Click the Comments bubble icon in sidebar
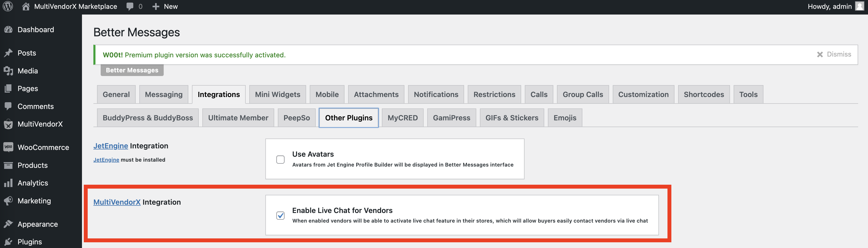Image resolution: width=868 pixels, height=248 pixels. coord(8,106)
